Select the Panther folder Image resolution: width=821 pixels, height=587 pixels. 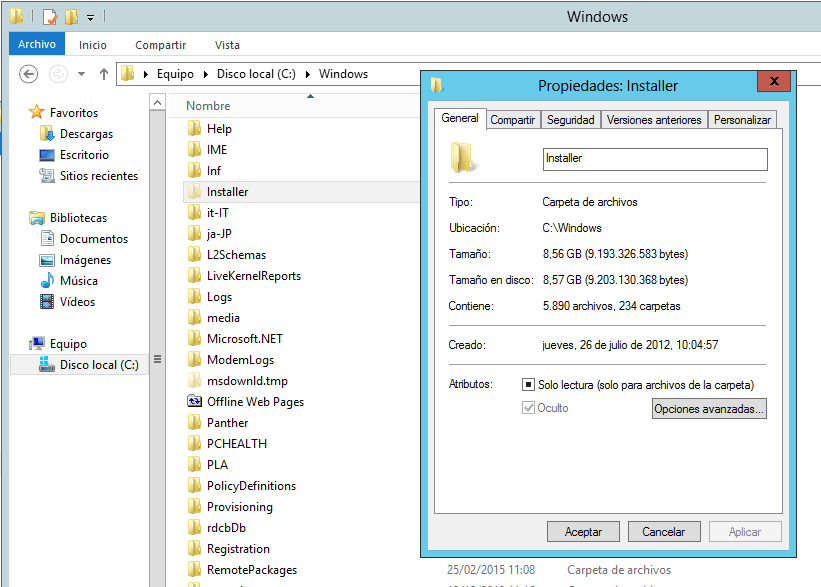218,423
